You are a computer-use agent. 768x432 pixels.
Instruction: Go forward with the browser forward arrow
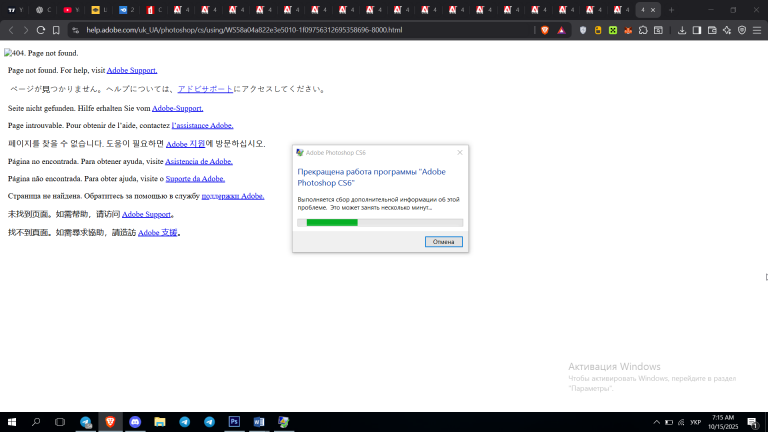click(26, 30)
